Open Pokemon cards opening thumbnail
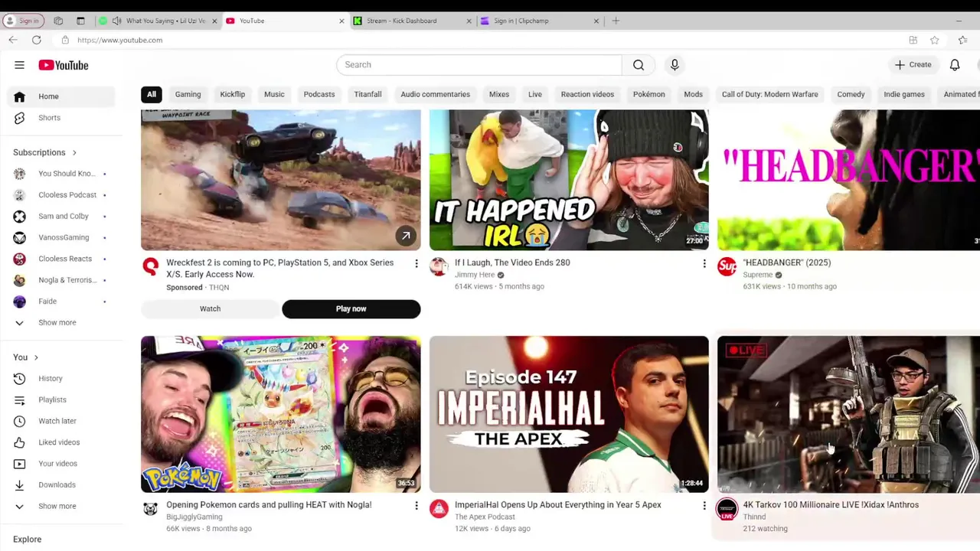The height and width of the screenshot is (551, 980). click(281, 414)
